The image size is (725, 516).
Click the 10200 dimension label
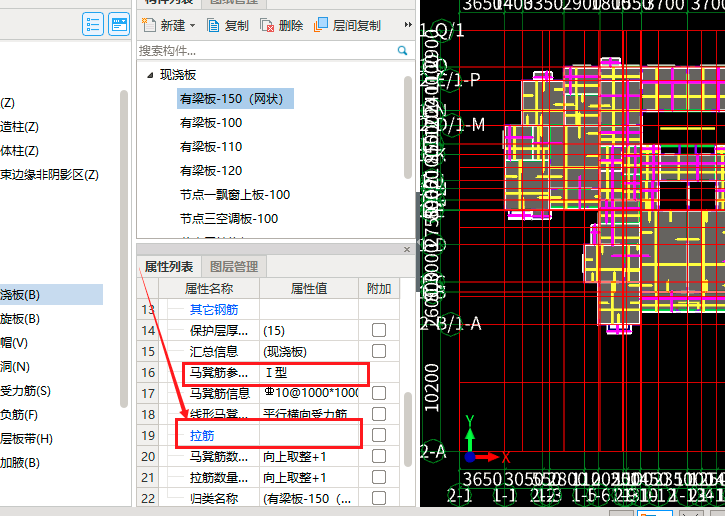431,387
